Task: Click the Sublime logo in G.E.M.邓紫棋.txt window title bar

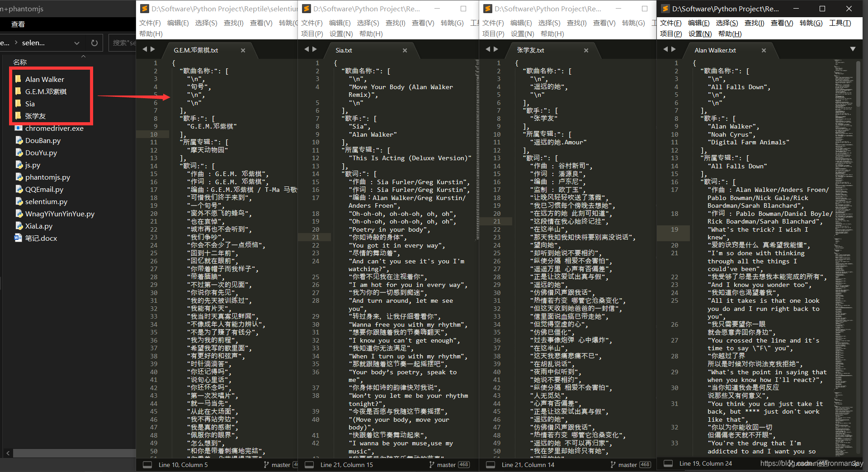Action: tap(145, 9)
